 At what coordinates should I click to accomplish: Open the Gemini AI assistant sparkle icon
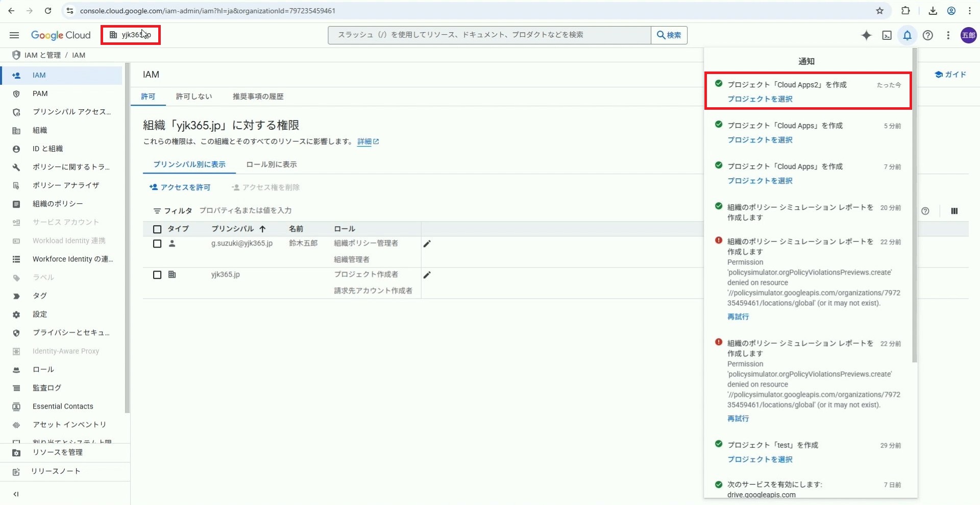point(866,35)
